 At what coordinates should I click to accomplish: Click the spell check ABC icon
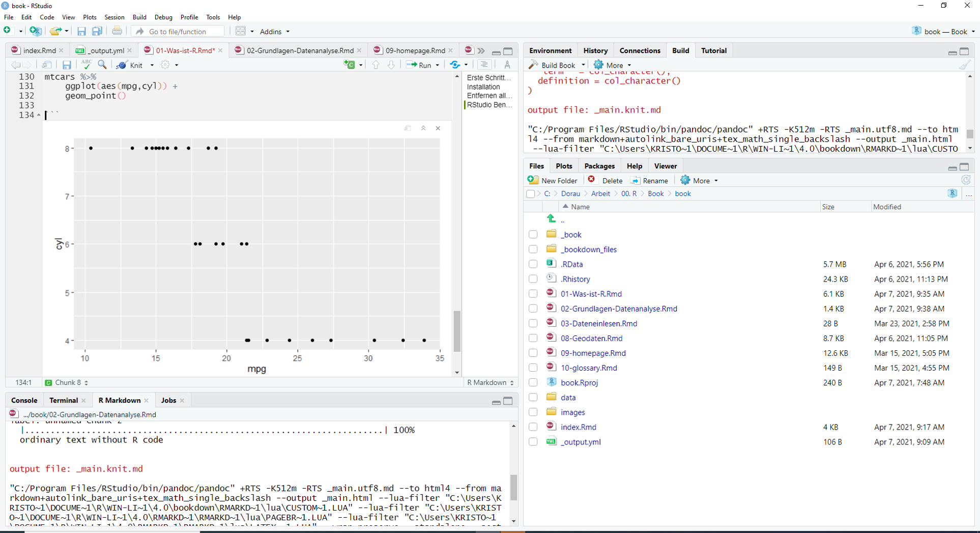[x=87, y=65]
